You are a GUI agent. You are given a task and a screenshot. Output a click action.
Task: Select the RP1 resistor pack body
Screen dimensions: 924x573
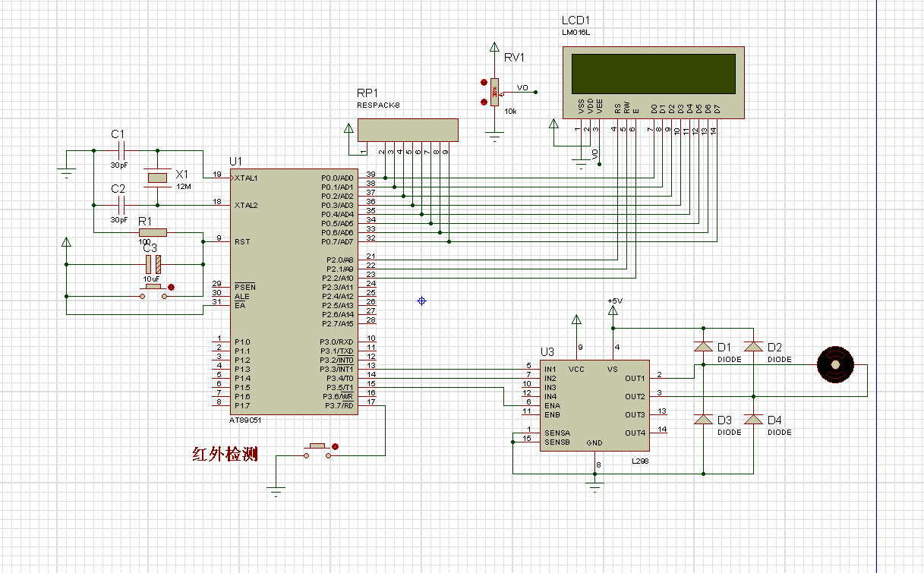408,130
